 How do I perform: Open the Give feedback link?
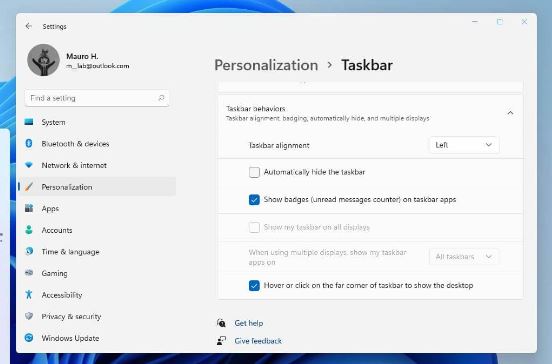click(x=258, y=341)
